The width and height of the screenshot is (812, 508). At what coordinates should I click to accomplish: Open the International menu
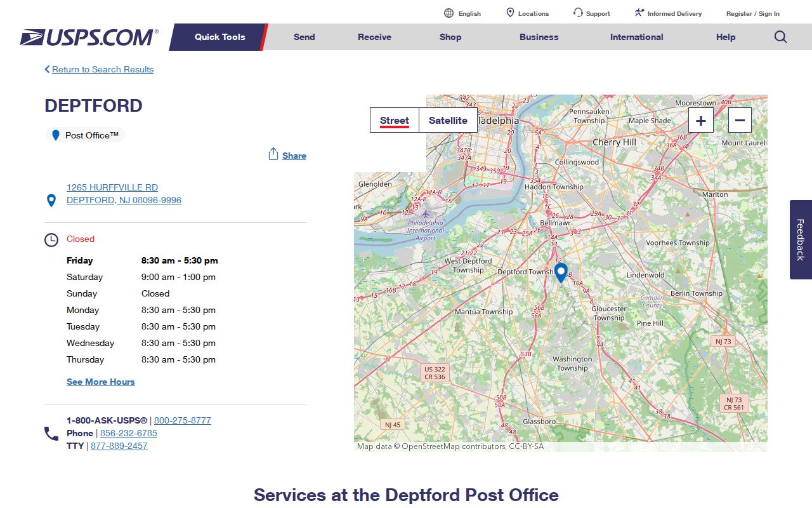pyautogui.click(x=637, y=37)
